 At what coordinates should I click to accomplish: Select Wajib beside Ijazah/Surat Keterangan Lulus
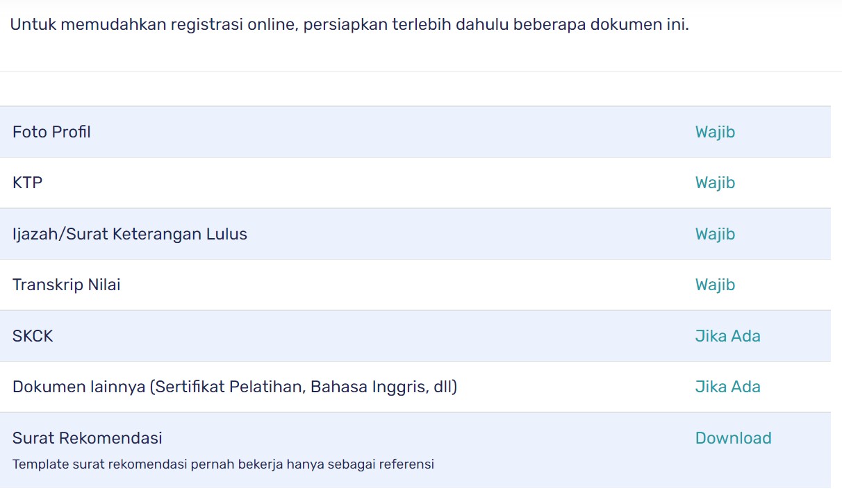pos(715,234)
